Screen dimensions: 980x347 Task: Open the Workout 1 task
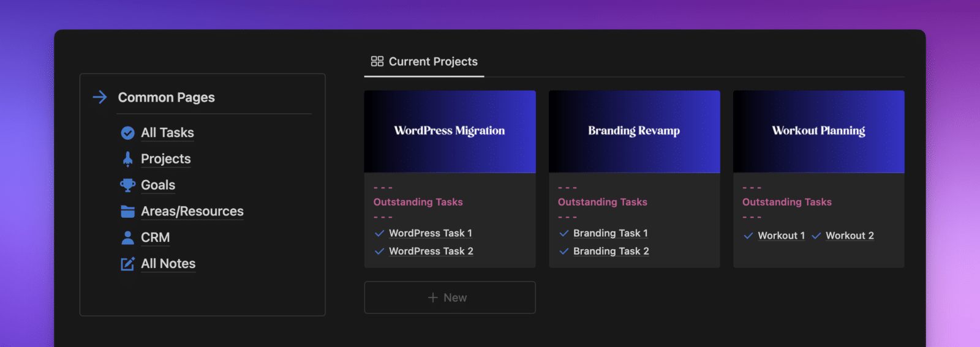(781, 236)
